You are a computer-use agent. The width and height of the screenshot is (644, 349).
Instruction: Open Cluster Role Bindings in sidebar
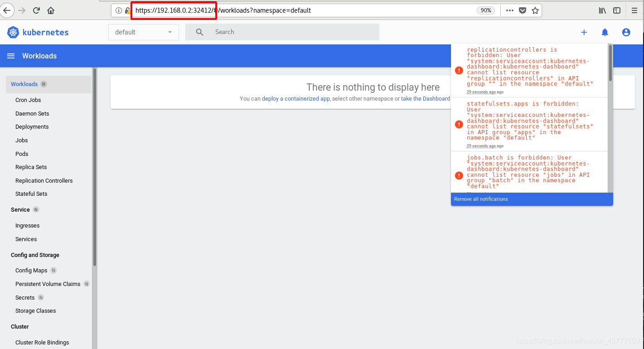[42, 343]
